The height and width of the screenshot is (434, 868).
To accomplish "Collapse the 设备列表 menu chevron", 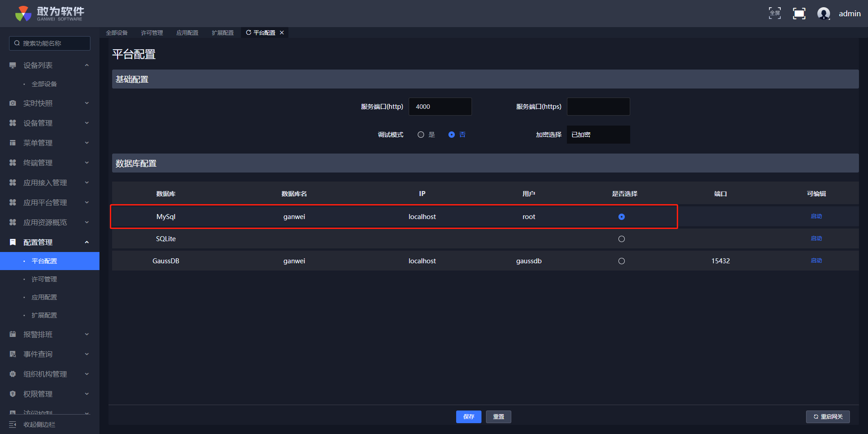I will [x=87, y=65].
